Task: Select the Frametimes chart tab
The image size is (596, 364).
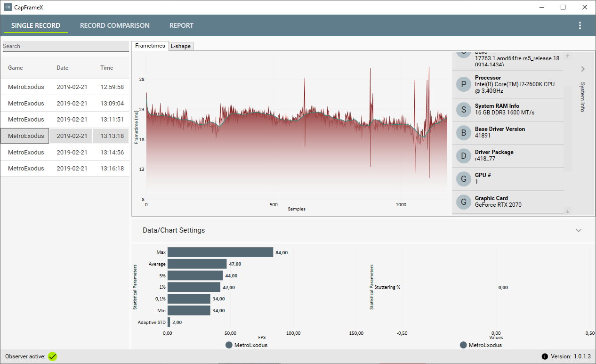Action: [150, 46]
